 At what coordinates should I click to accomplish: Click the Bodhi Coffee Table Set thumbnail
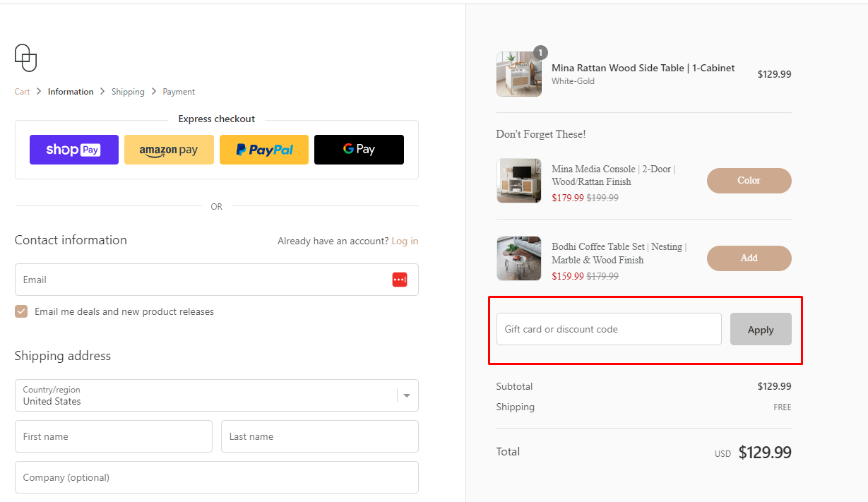pyautogui.click(x=519, y=258)
